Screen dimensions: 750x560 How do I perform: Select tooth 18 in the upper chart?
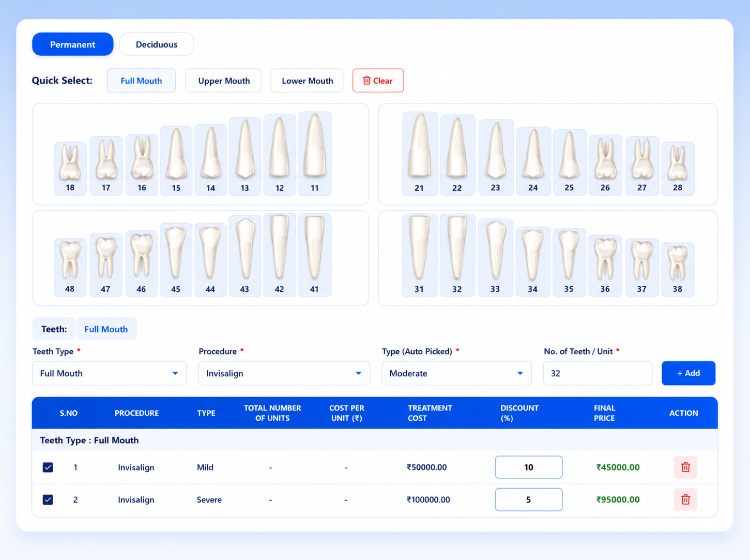[70, 168]
